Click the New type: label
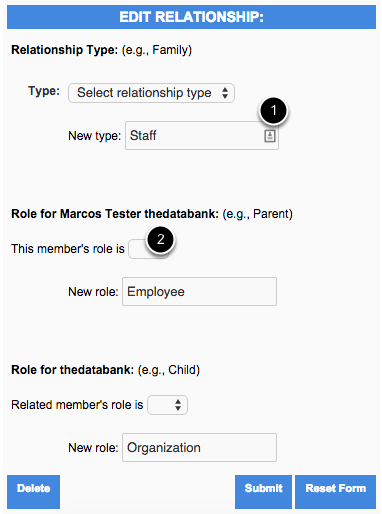 (x=95, y=136)
